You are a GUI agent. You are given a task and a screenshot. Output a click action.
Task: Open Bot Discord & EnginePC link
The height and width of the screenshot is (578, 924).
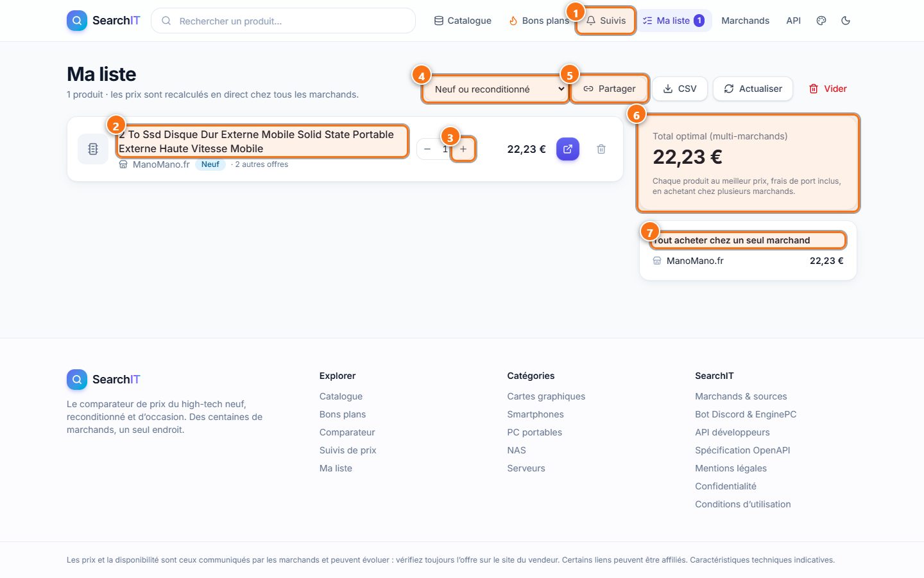pos(746,414)
